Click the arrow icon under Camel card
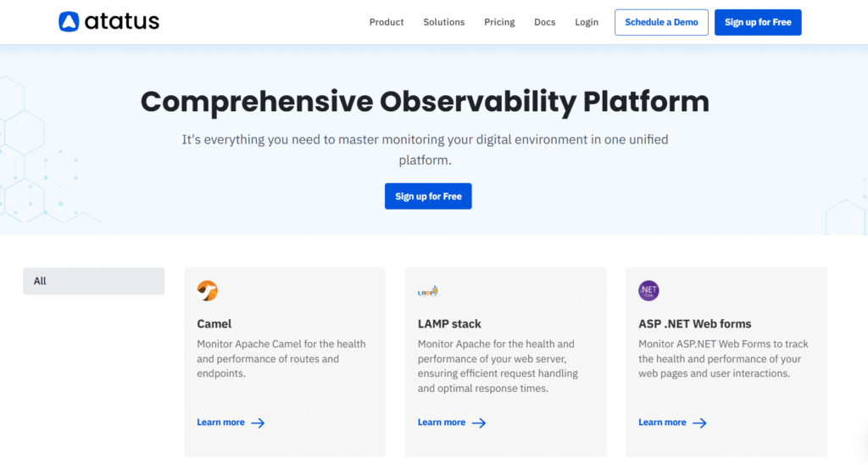 [258, 423]
